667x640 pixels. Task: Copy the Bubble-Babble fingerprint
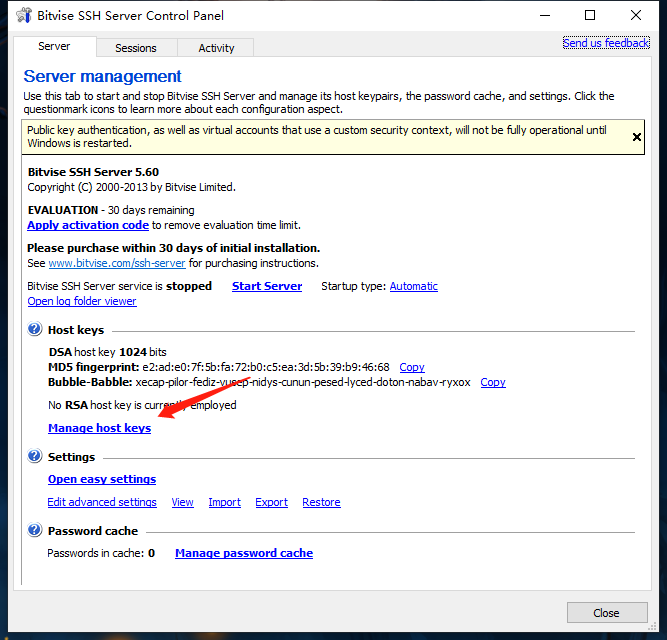[x=493, y=382]
